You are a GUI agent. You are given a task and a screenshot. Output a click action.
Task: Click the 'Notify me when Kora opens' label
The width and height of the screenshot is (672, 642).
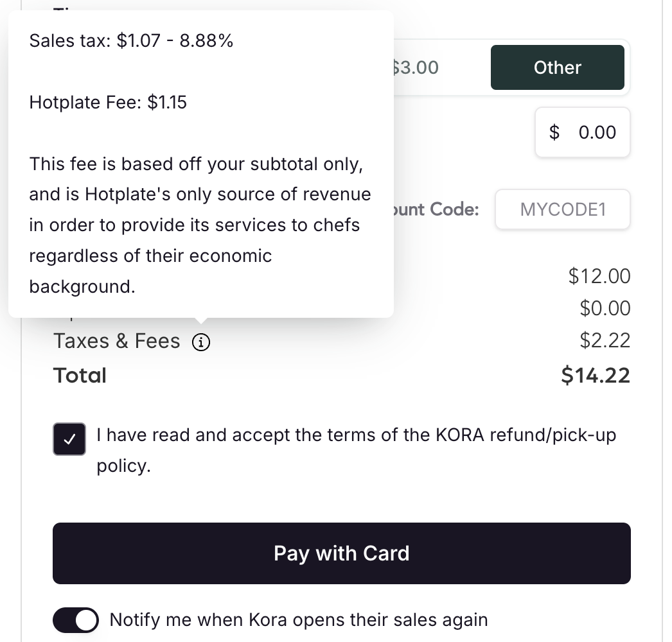(299, 620)
